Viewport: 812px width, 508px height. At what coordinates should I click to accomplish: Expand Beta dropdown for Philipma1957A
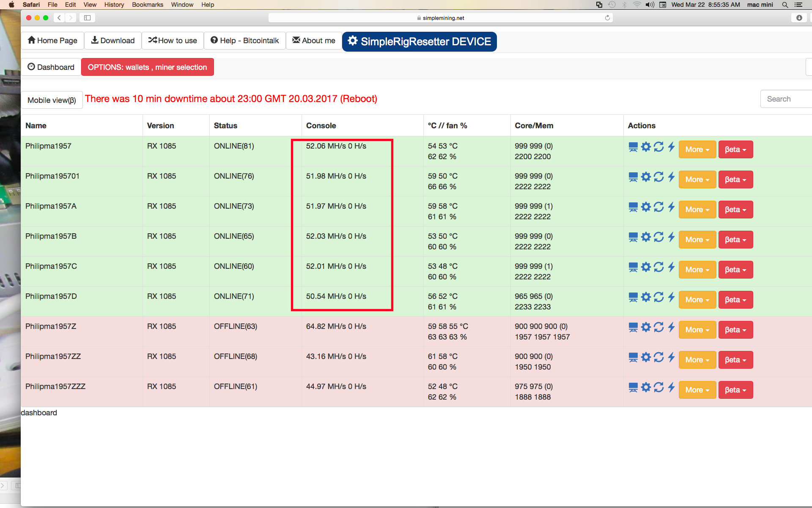(735, 210)
